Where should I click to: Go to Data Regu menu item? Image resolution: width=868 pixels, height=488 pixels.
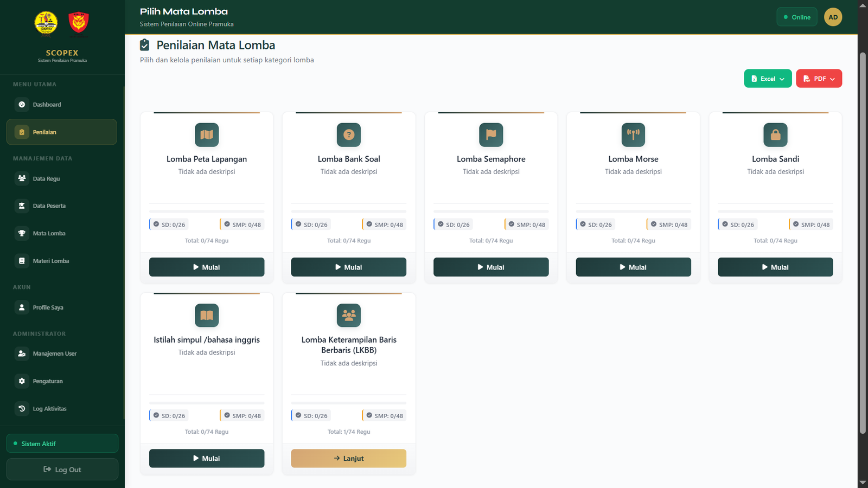click(x=62, y=178)
